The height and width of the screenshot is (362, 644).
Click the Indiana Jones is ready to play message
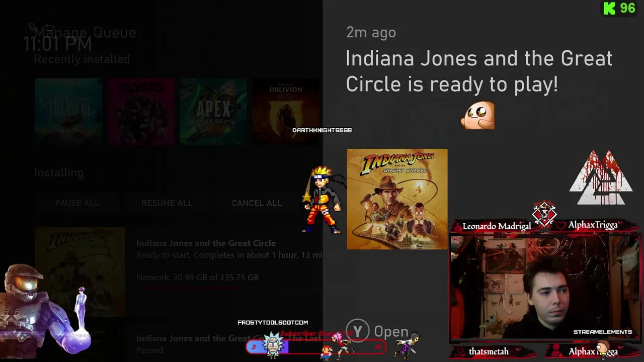tap(478, 71)
